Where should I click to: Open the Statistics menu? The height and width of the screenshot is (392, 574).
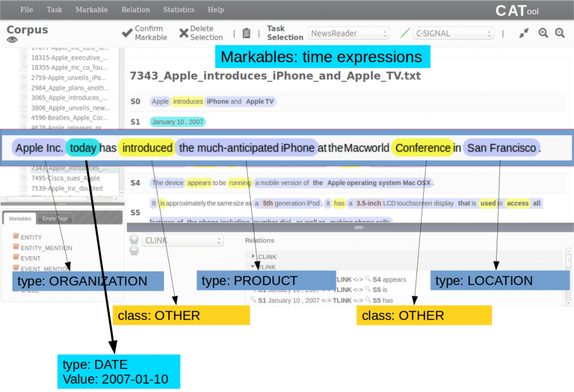click(179, 10)
